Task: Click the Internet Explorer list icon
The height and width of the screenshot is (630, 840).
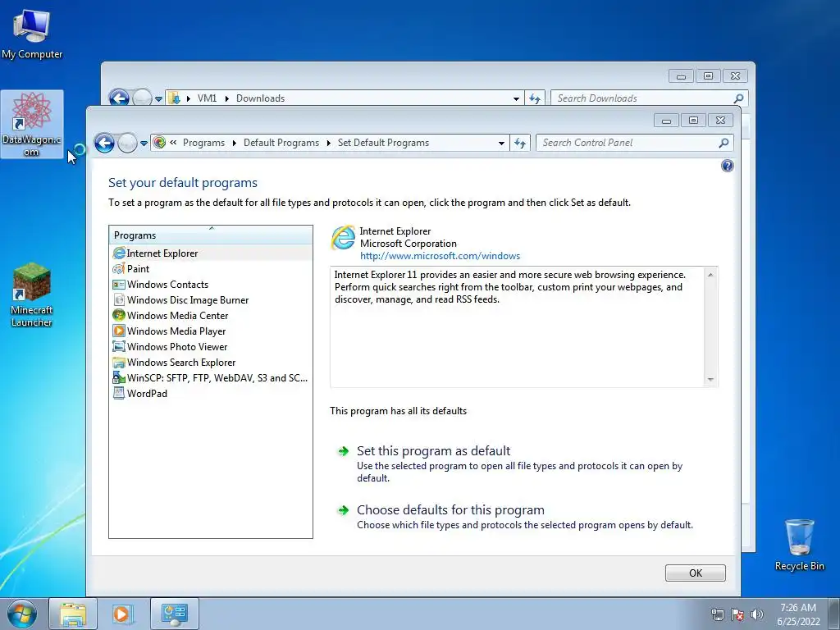Action: pyautogui.click(x=119, y=253)
